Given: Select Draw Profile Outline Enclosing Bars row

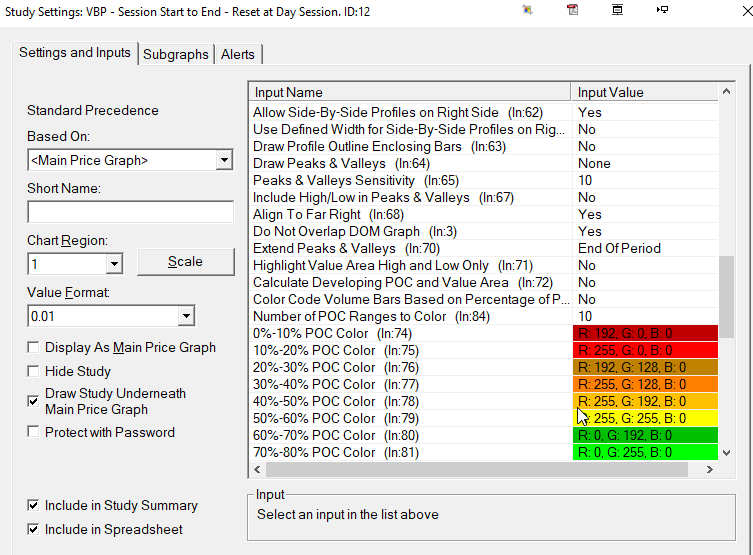Looking at the screenshot, I should point(484,146).
